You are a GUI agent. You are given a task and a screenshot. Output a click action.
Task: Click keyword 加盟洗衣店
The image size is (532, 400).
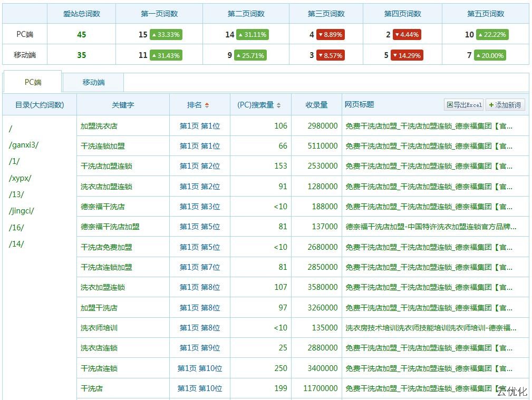pyautogui.click(x=99, y=126)
